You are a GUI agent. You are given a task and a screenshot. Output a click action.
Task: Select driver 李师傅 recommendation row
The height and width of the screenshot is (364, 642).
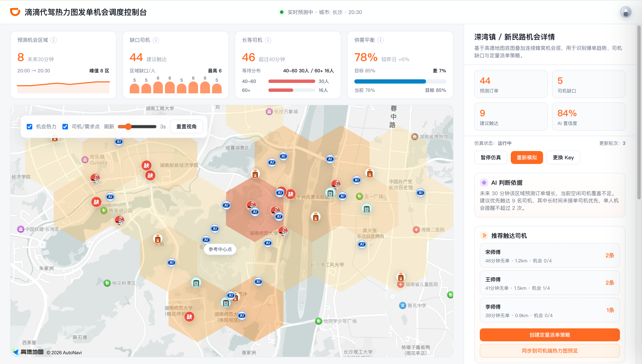point(549,310)
